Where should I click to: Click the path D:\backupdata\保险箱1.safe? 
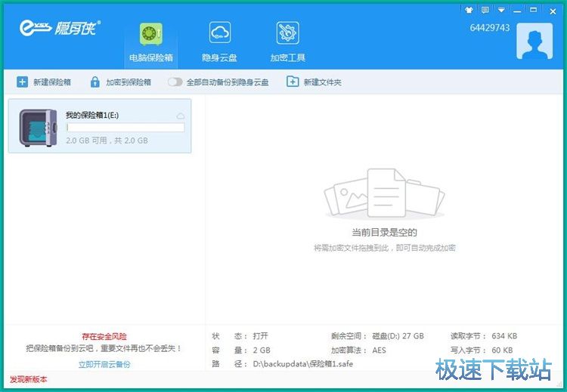pyautogui.click(x=303, y=364)
